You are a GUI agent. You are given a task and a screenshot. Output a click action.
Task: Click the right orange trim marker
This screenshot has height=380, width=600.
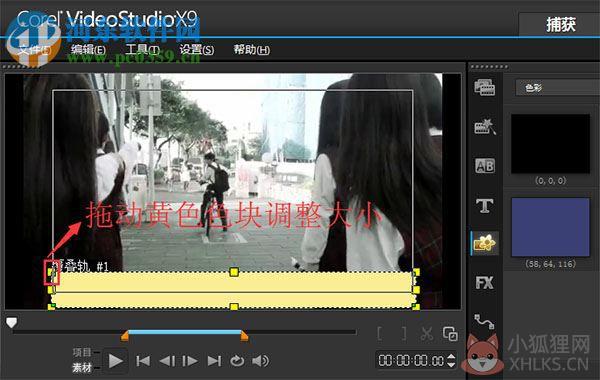pyautogui.click(x=244, y=336)
